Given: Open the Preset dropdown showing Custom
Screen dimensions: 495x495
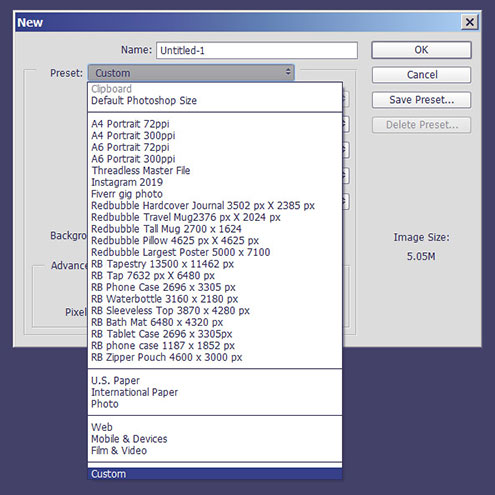Looking at the screenshot, I should pyautogui.click(x=191, y=73).
